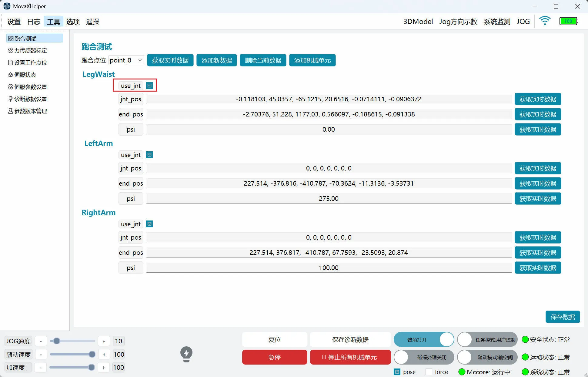Click the battery level indicator icon

click(x=569, y=21)
